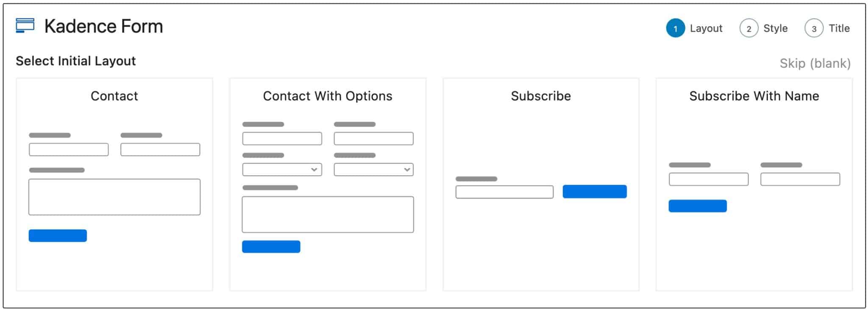Viewport: 868px width, 310px height.
Task: Click the blue submit button in the Contact preview
Action: [x=58, y=235]
